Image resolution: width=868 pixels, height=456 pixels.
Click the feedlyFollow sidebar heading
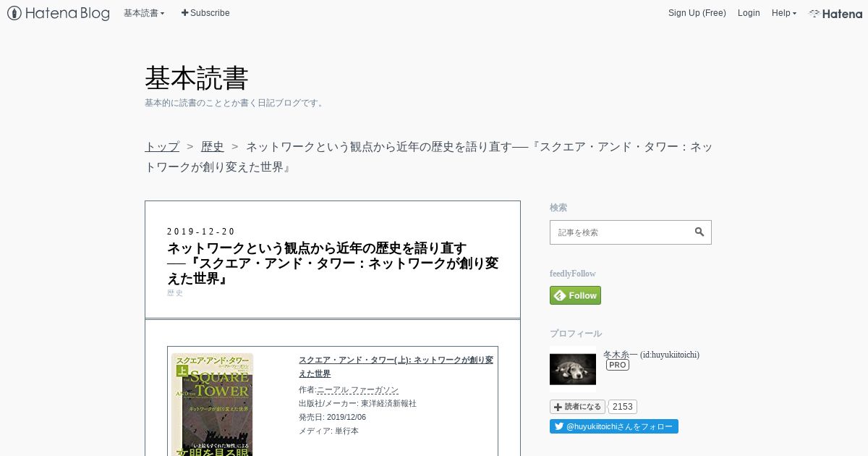click(573, 274)
